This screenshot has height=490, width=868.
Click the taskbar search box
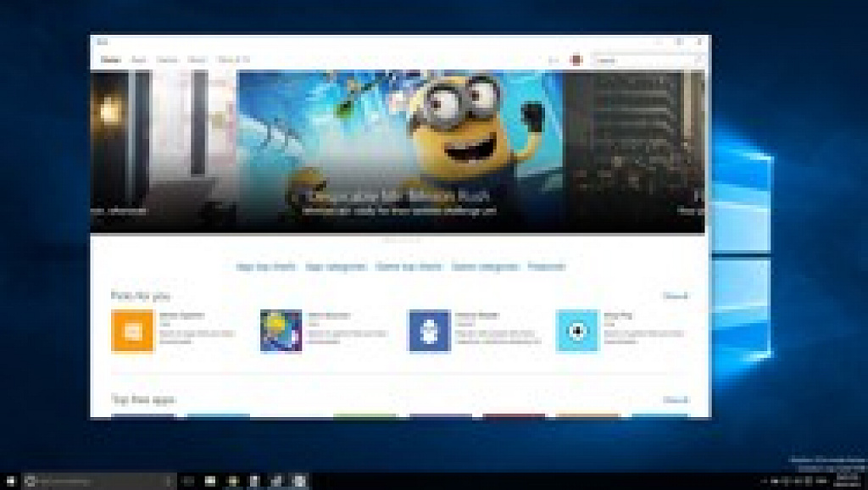pyautogui.click(x=100, y=482)
